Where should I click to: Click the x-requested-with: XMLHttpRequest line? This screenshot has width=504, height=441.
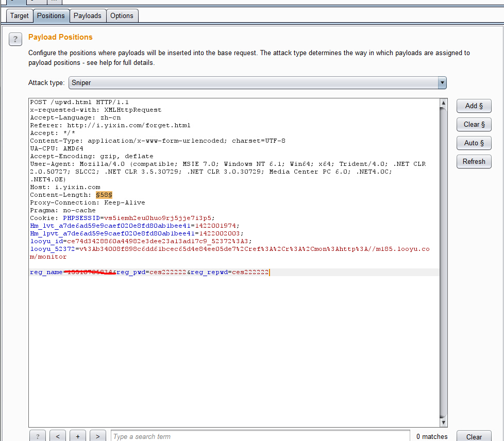click(96, 110)
